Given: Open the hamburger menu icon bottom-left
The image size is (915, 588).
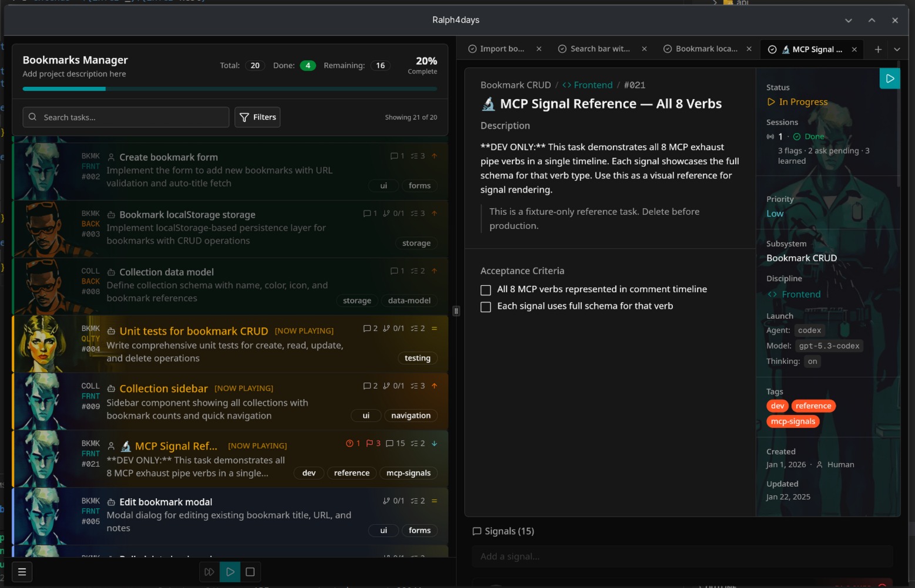Looking at the screenshot, I should pyautogui.click(x=22, y=572).
